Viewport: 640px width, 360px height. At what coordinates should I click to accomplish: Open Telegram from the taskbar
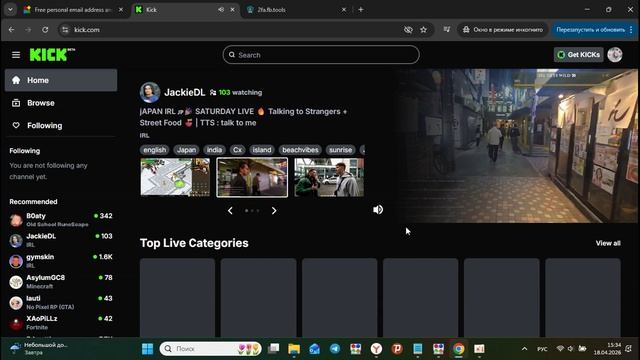[335, 349]
